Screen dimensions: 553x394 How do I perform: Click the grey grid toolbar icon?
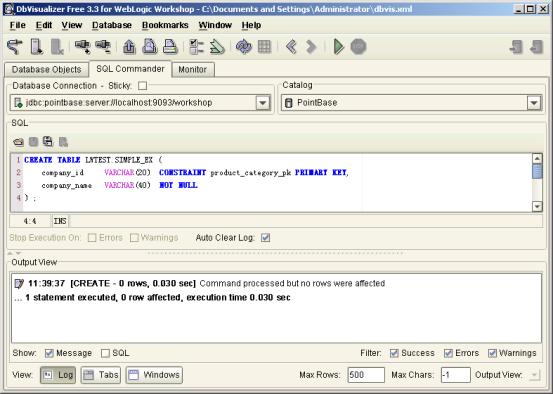(264, 46)
